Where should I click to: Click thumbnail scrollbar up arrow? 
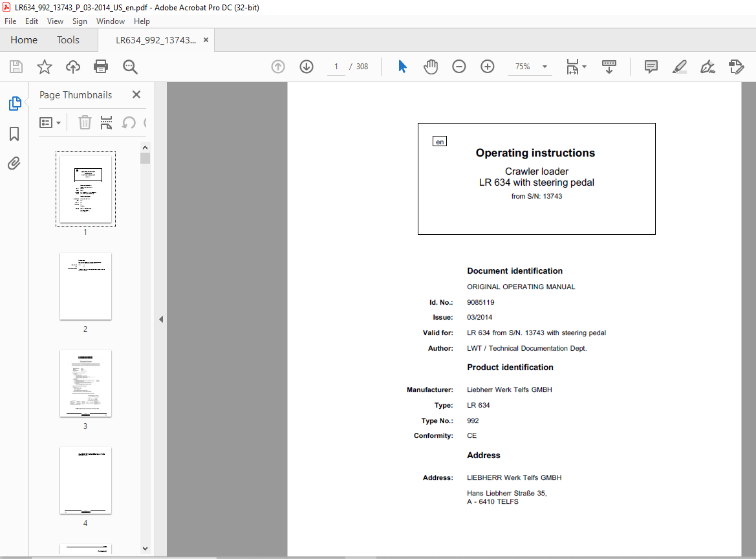coord(145,148)
